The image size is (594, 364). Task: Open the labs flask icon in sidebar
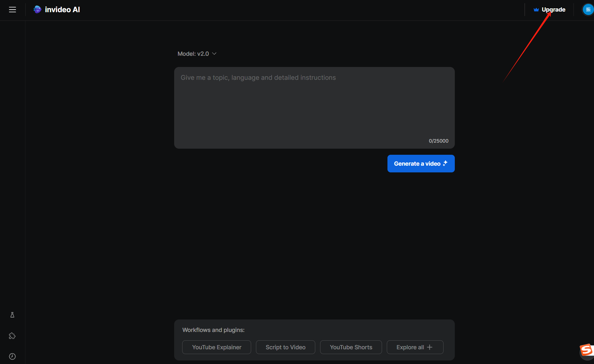click(x=12, y=315)
